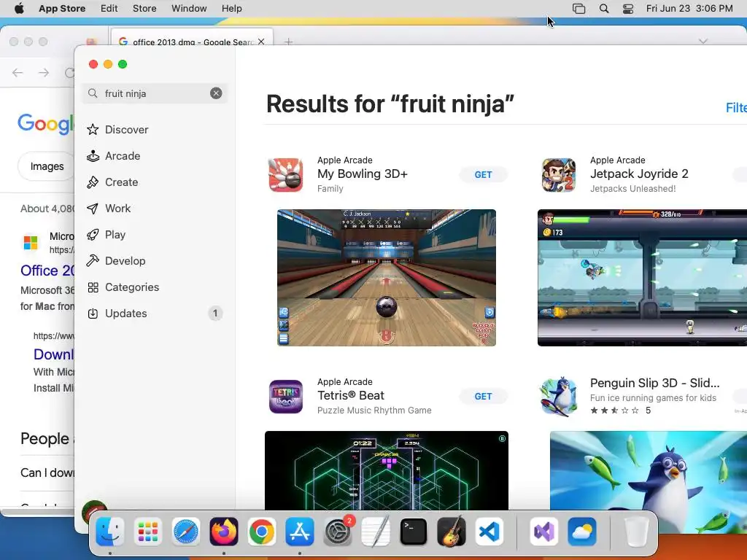747x560 pixels.
Task: Open Categories grid icon in sidebar
Action: (93, 287)
